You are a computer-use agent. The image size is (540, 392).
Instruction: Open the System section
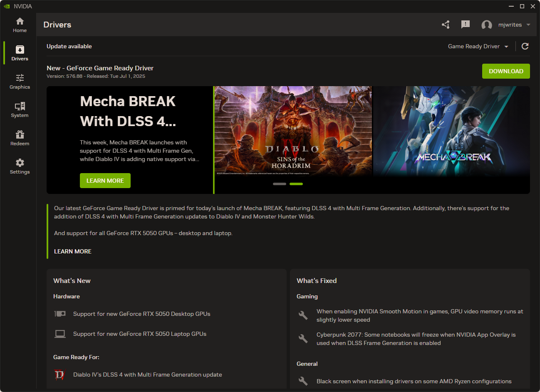(x=20, y=110)
